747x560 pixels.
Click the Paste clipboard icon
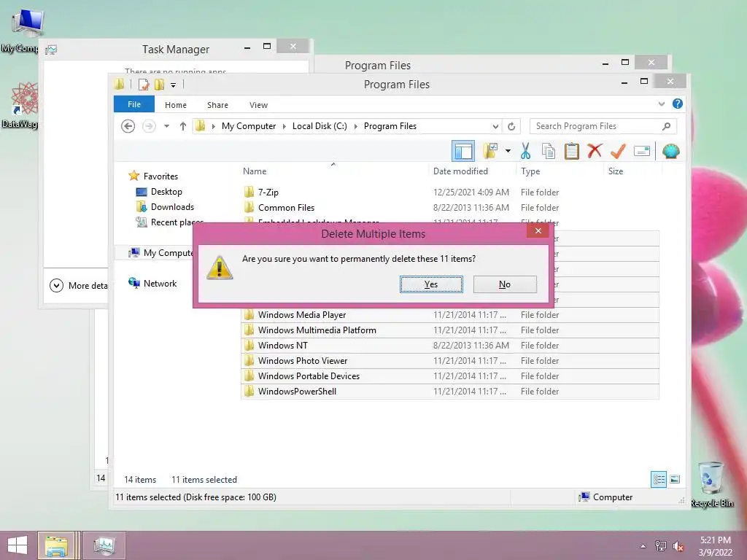click(571, 151)
